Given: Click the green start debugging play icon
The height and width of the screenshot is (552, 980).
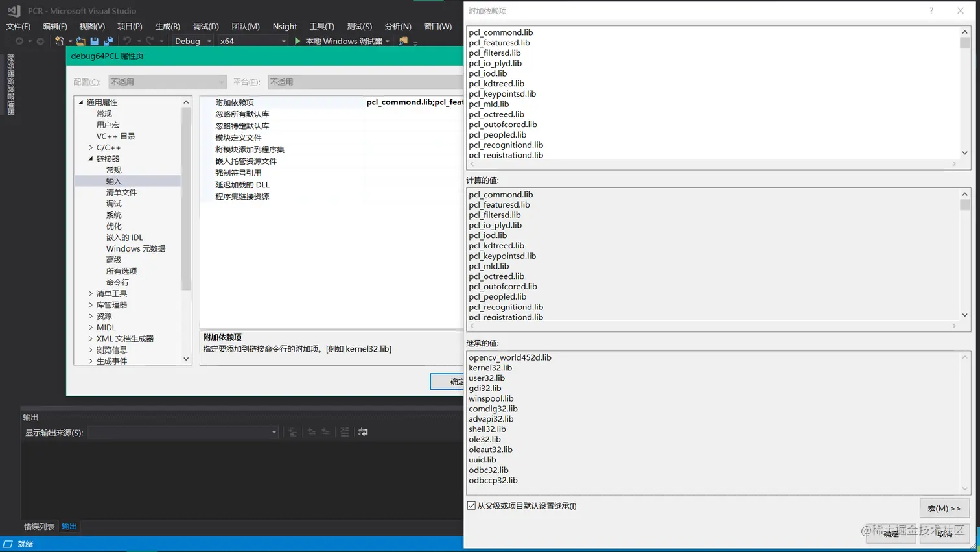Looking at the screenshot, I should [297, 41].
